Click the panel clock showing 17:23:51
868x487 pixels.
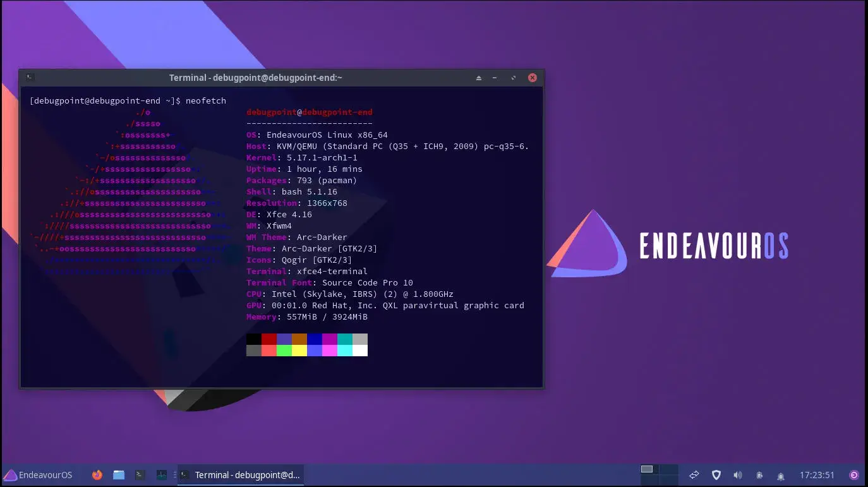tap(817, 475)
